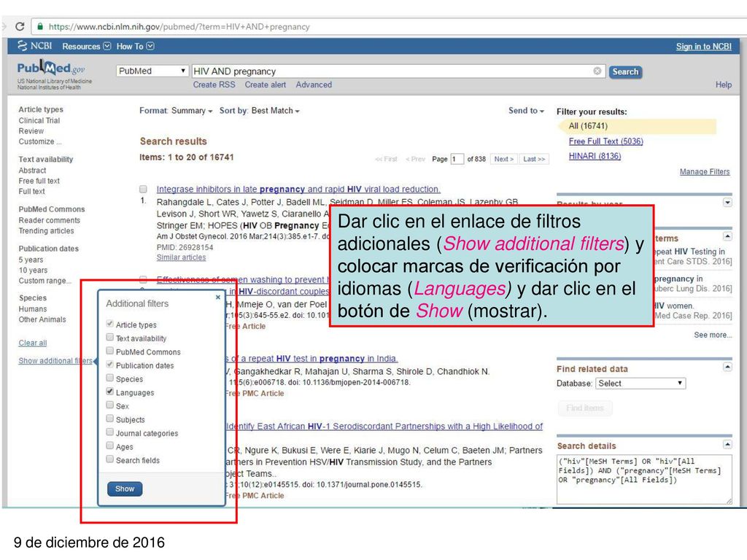Click See more titles link

(713, 335)
